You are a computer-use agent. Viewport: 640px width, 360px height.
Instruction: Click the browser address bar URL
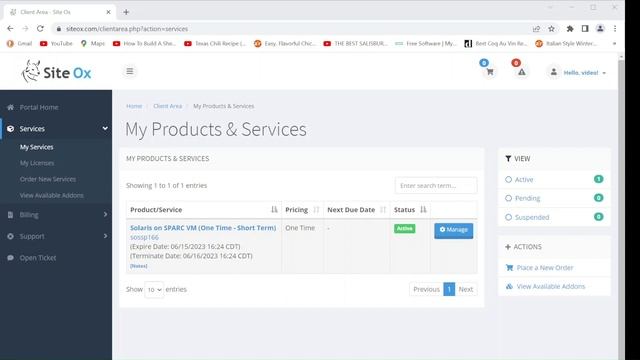pos(127,29)
